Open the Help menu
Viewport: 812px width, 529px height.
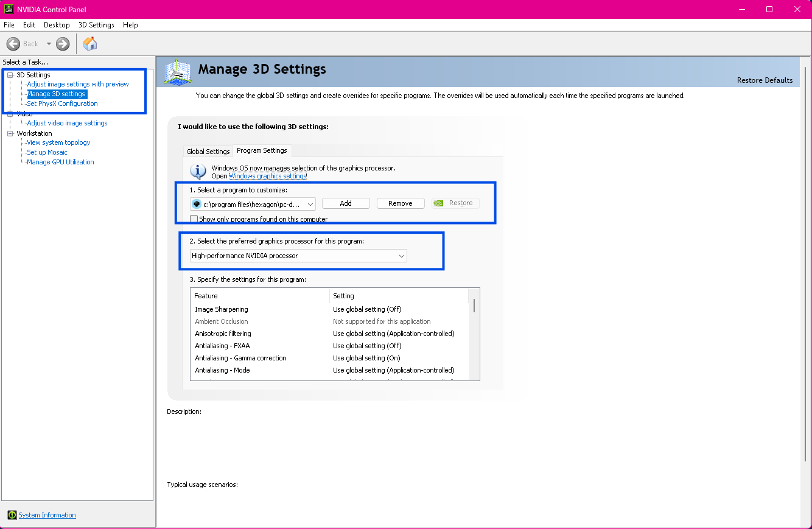(x=130, y=25)
